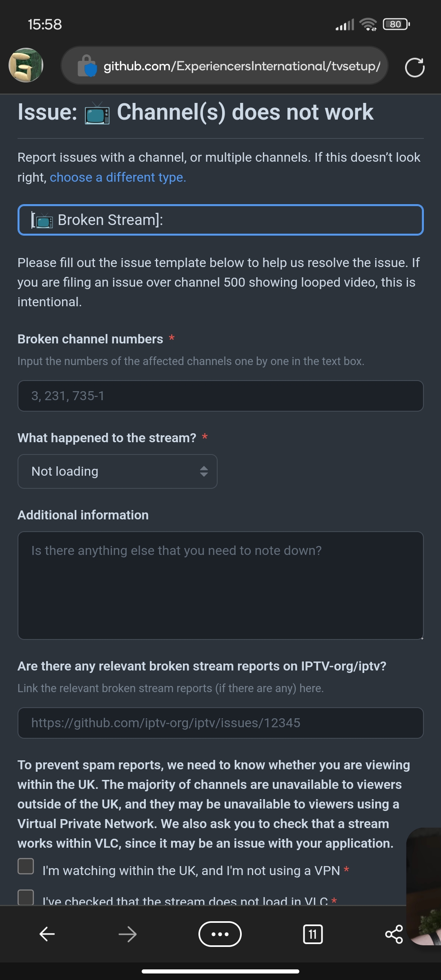Open the "Not loading" stream status dropdown

pyautogui.click(x=117, y=471)
